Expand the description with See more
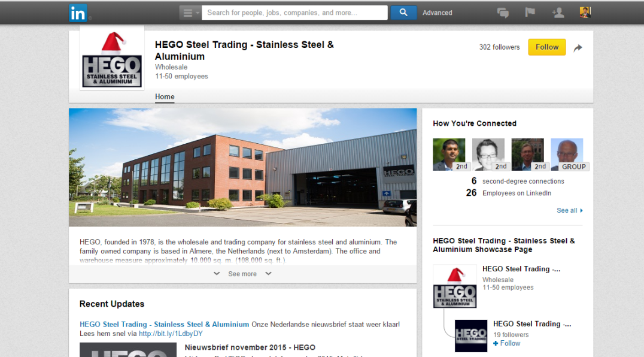 tap(242, 274)
